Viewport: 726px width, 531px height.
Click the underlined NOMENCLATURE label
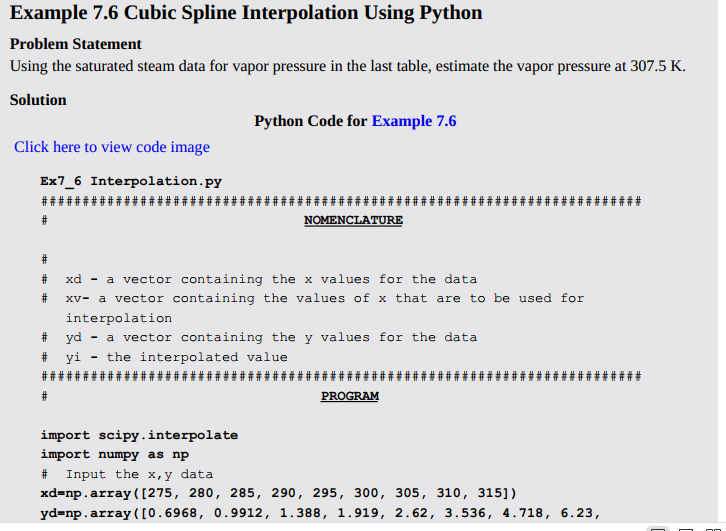click(x=353, y=220)
